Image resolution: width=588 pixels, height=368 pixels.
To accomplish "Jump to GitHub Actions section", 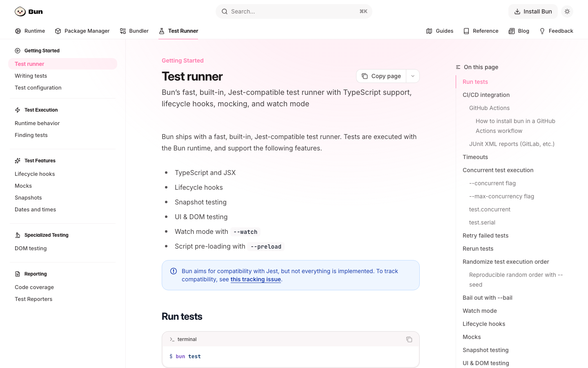I will point(489,108).
